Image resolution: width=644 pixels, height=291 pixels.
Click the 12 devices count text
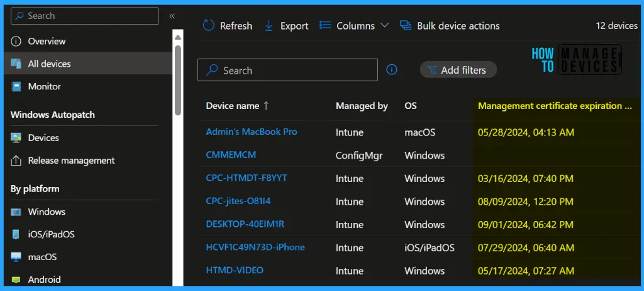pos(616,26)
